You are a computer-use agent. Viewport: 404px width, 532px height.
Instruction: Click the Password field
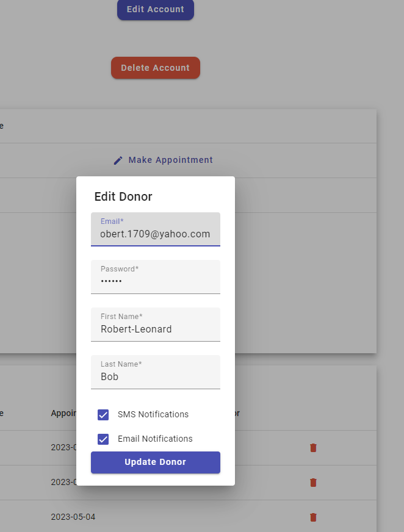tap(155, 281)
